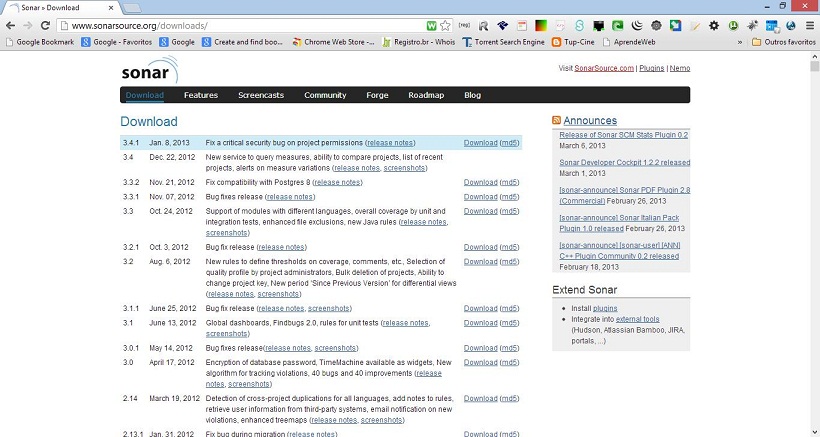Open md5 link for version 3.0

[x=509, y=362]
